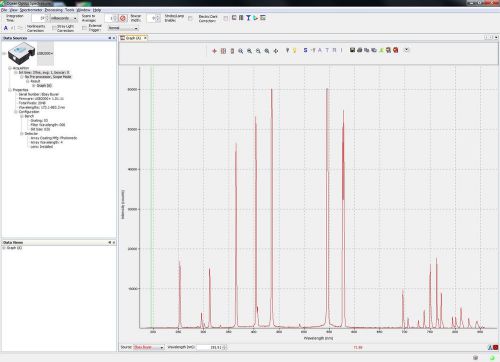Viewport: 500px width, 362px height.
Task: Click the blue T-shaped icon in main toolbar
Action: tap(248, 18)
